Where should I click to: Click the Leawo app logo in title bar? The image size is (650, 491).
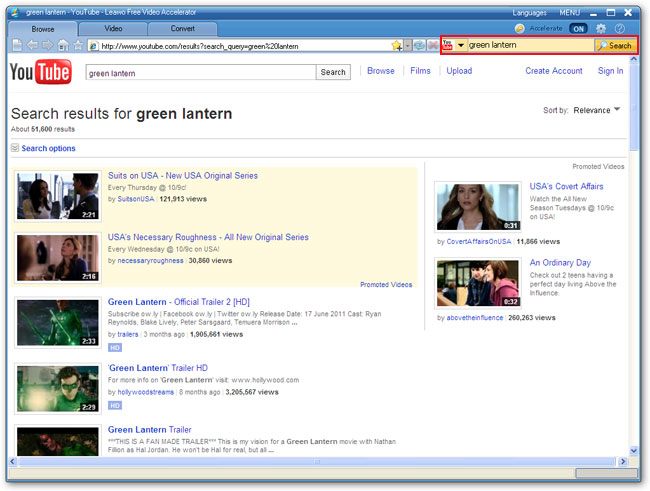[x=15, y=12]
